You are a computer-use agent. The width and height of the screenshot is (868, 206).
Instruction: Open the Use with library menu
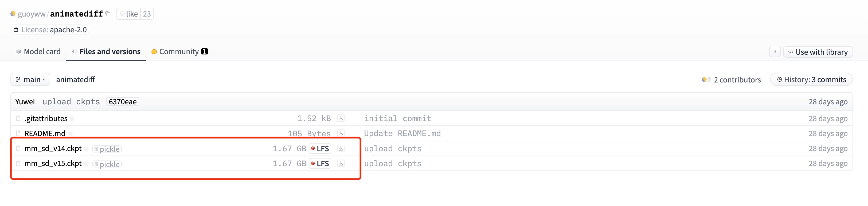click(x=818, y=52)
